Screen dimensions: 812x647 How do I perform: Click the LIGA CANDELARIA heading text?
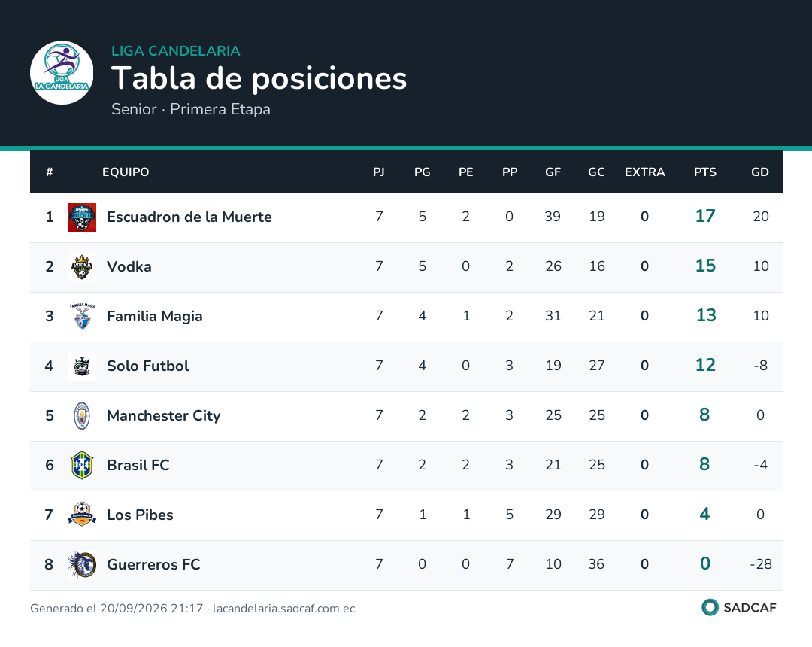175,50
